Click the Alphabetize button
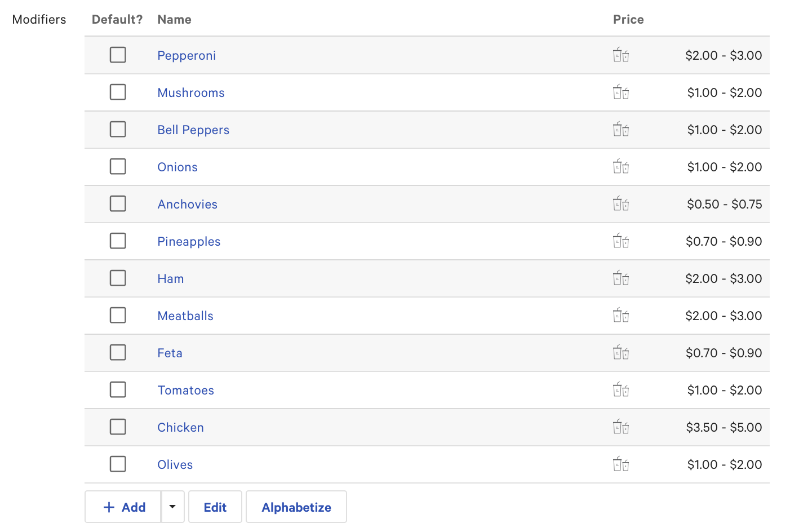790x532 pixels. tap(296, 507)
